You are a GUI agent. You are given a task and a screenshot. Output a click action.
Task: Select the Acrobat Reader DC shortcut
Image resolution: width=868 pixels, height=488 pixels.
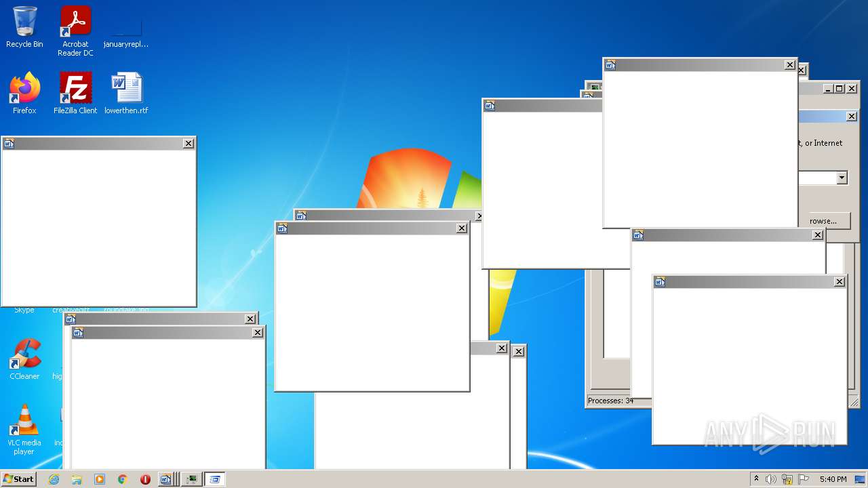[75, 31]
